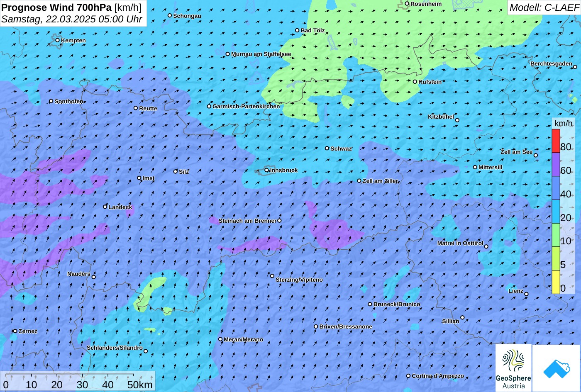Click the 'Matrei in Osttirol' label
The height and width of the screenshot is (392, 581).
point(460,243)
